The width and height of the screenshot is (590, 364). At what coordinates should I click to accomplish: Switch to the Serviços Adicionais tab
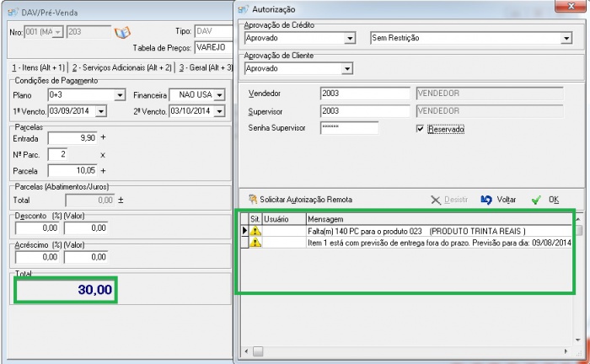pos(121,67)
